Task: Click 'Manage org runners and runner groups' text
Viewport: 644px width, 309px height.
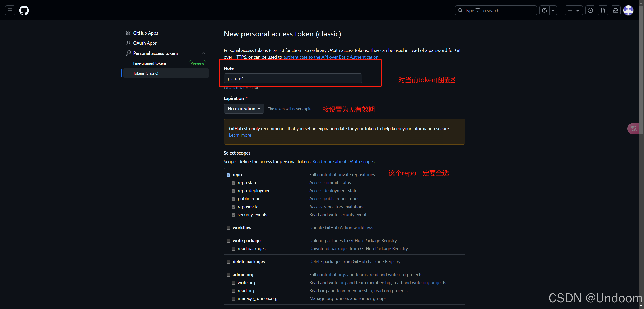Action: tap(348, 298)
